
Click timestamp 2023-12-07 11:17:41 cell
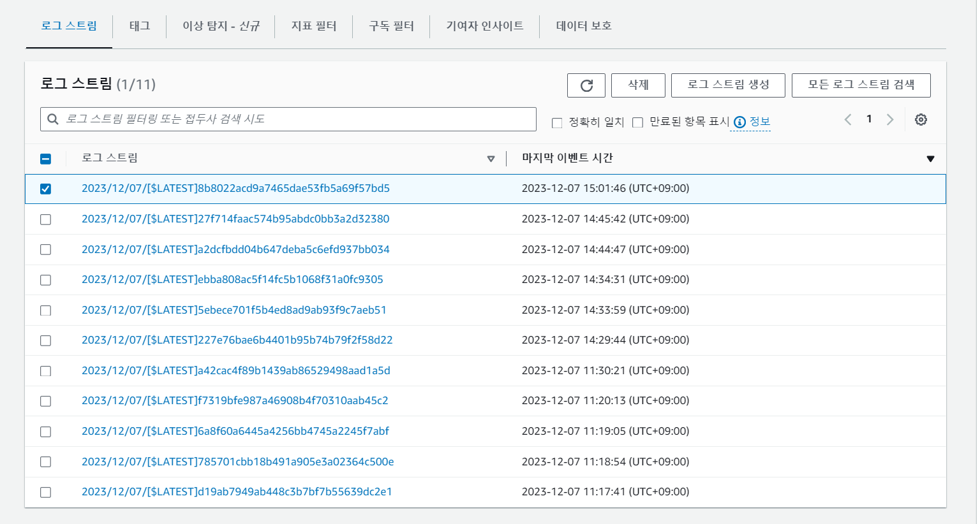[605, 492]
